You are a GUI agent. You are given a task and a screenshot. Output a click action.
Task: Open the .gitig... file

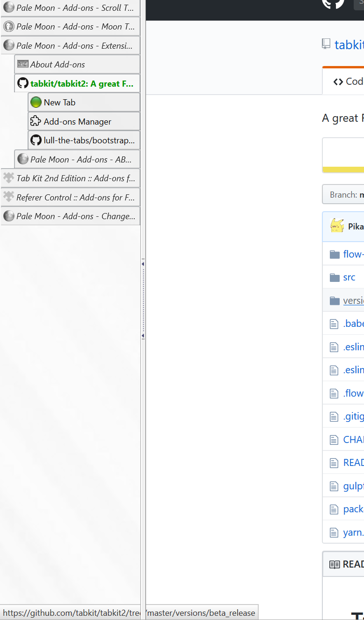click(353, 416)
